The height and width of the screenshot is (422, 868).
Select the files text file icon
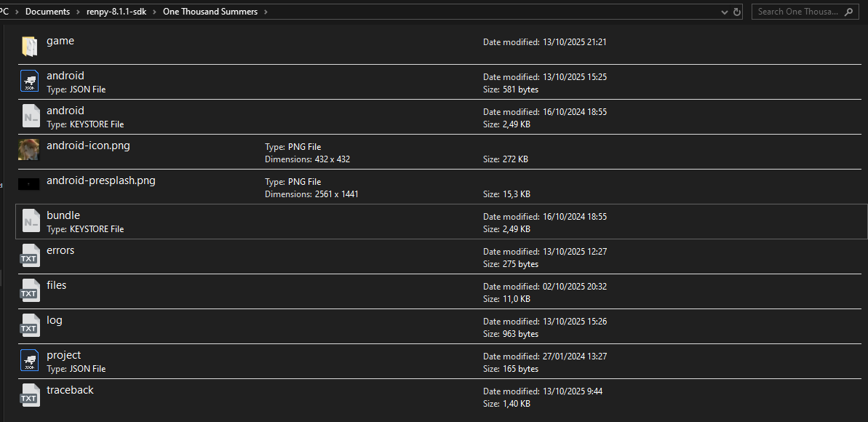tap(29, 290)
